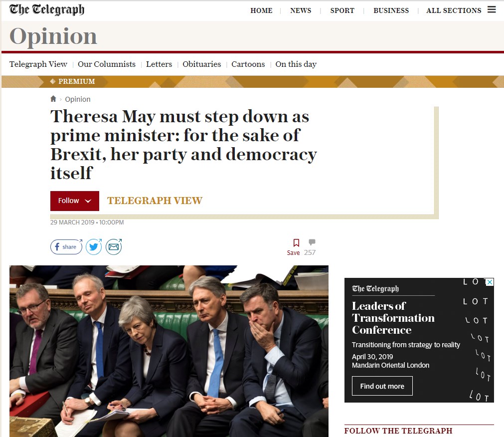Select the Cartoons tab
Viewport: 504px width, 437px height.
[x=248, y=64]
